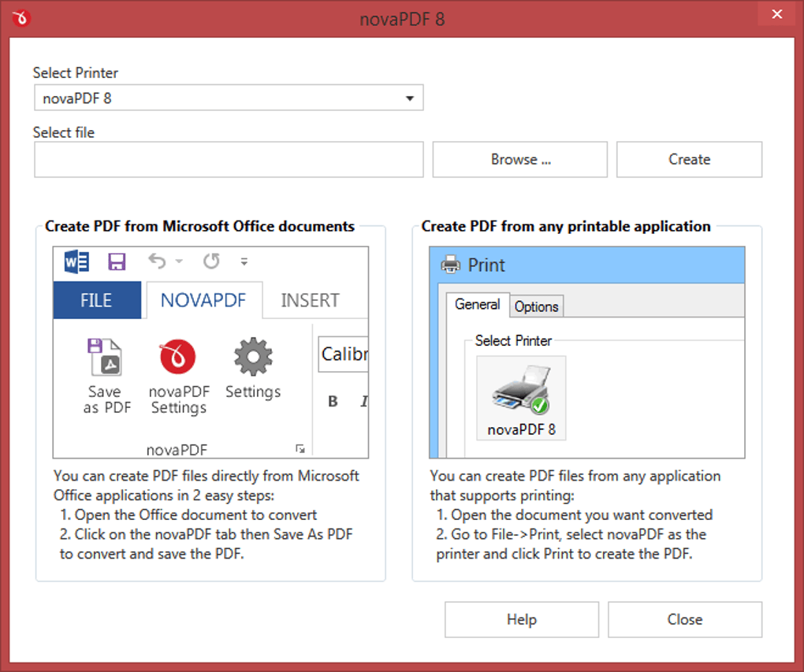Click the gray gear Settings icon
Image resolution: width=804 pixels, height=672 pixels.
coord(253,357)
